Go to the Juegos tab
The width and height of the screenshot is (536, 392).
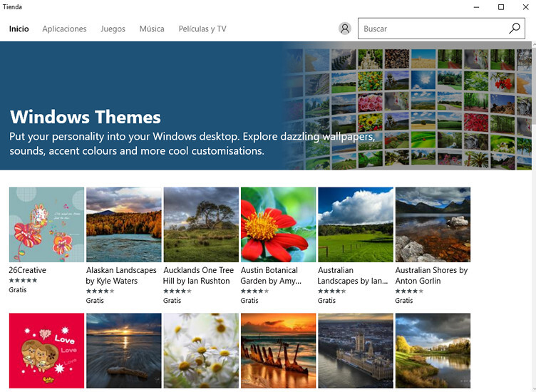pos(113,29)
